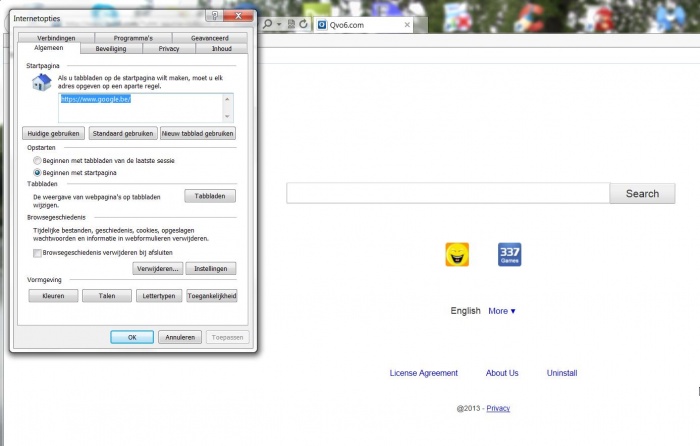Click the start page URL text box
Screen dimensions: 700x446
click(x=146, y=108)
